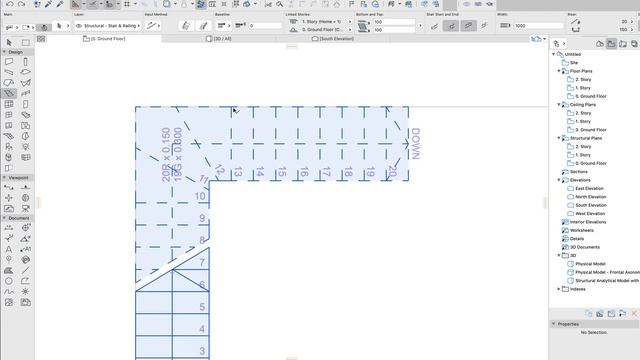Open the Input Method dropdown
The width and height of the screenshot is (640, 360).
point(153,26)
